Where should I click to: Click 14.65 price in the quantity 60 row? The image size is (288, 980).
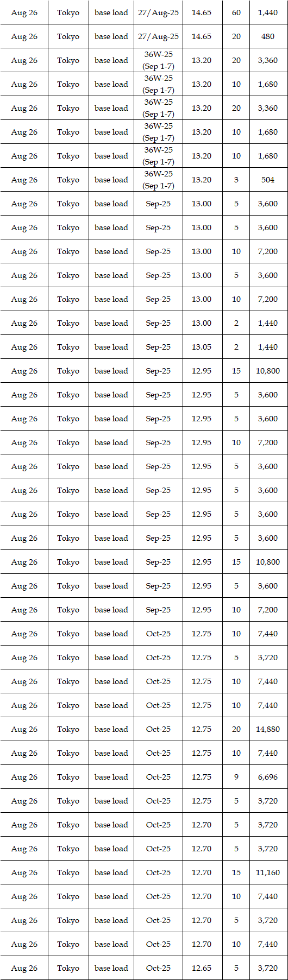202,12
